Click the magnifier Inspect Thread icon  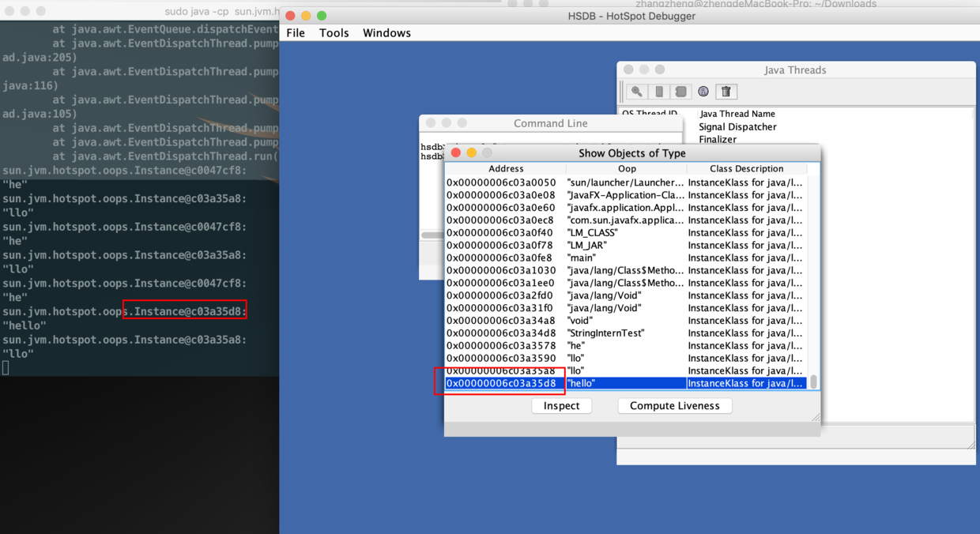636,92
